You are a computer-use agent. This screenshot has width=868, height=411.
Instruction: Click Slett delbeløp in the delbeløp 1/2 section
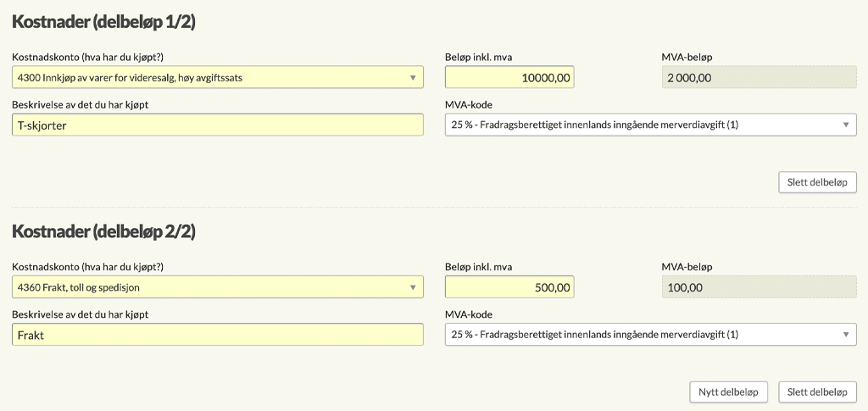[817, 182]
